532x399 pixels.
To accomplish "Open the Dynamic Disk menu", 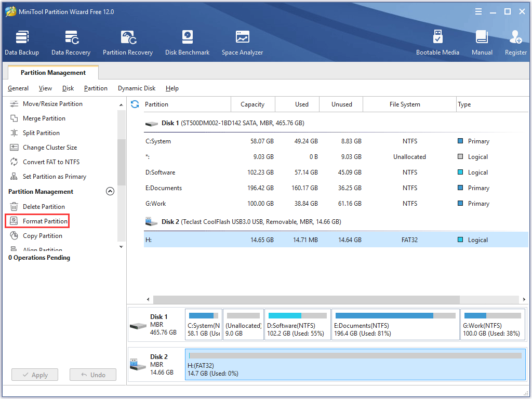I will 137,88.
